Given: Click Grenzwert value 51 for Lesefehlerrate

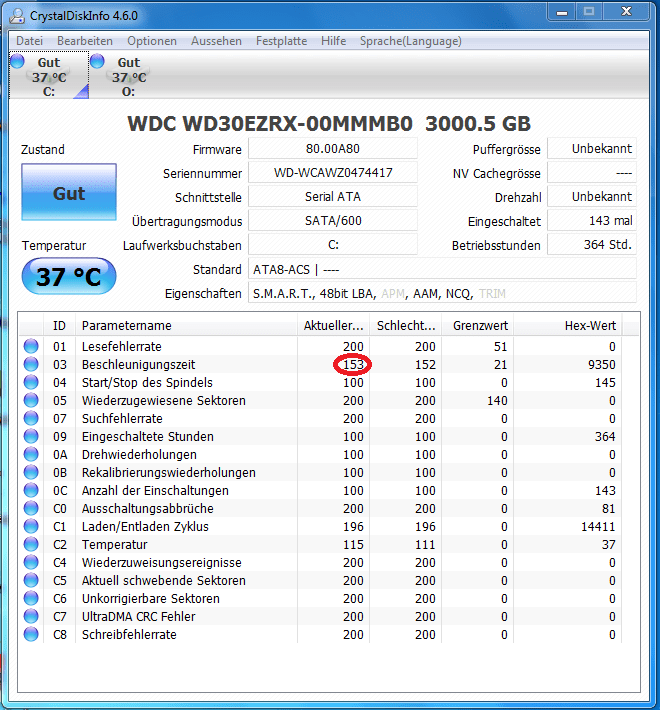Looking at the screenshot, I should (500, 346).
